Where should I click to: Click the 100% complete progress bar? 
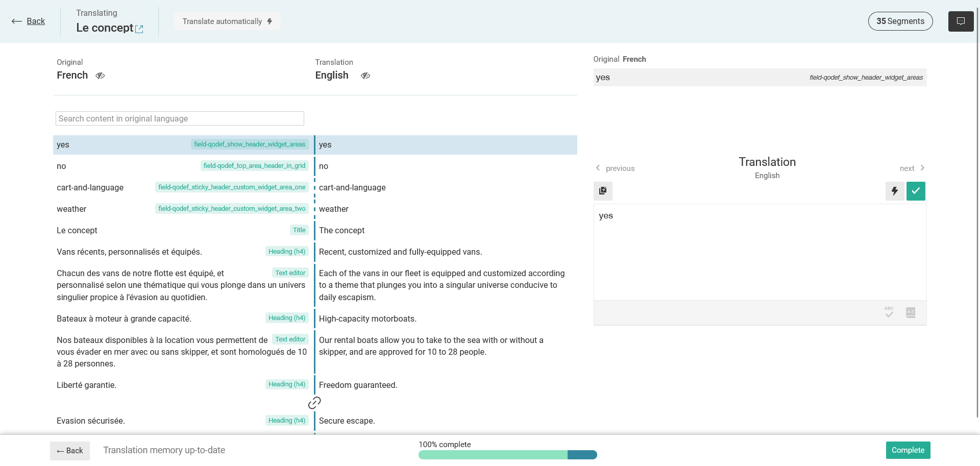(507, 455)
